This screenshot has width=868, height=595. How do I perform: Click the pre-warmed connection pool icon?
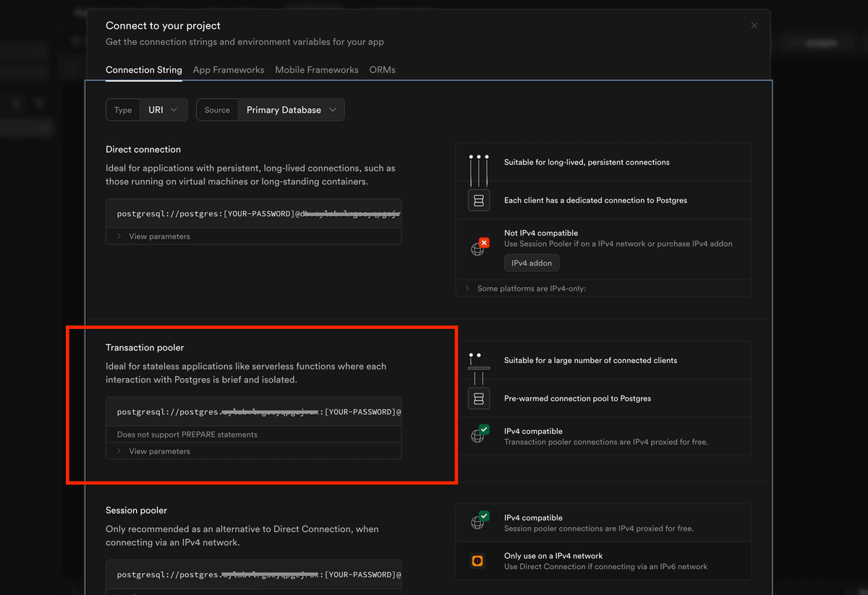(x=478, y=398)
